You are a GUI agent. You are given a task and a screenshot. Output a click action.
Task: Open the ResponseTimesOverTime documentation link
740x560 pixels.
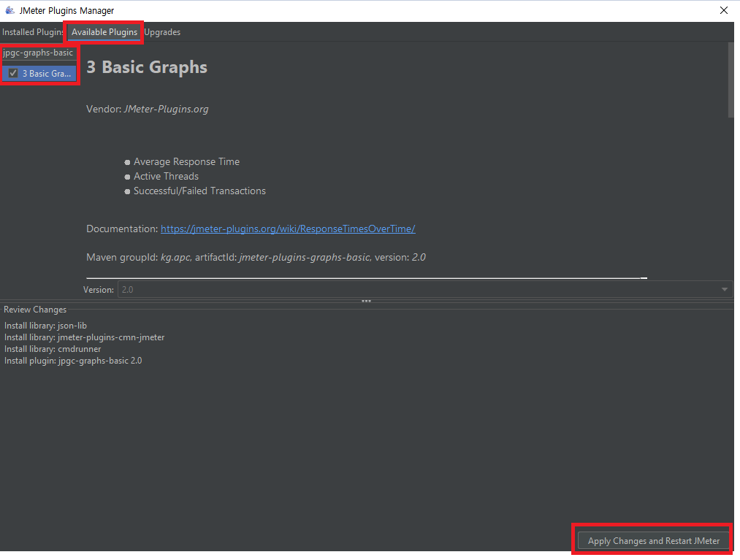point(288,229)
